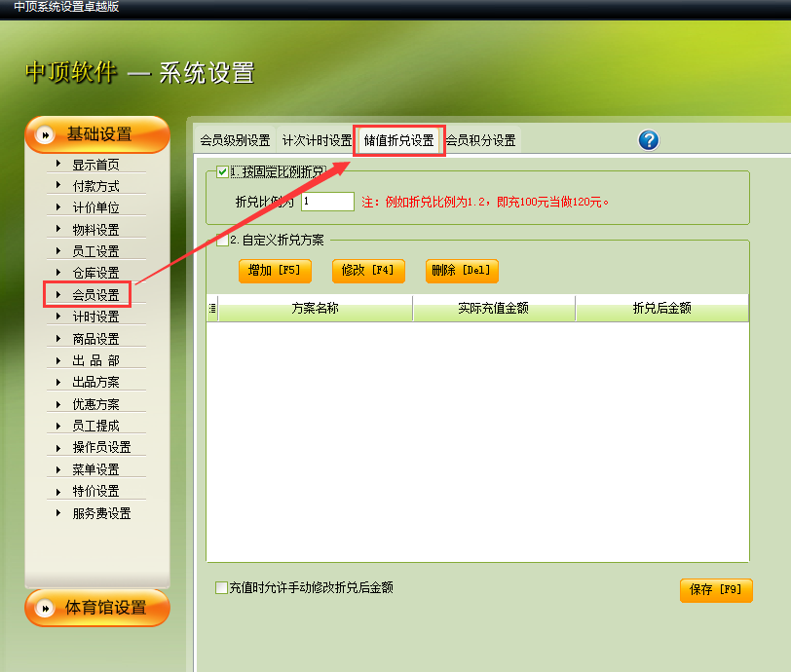Image resolution: width=791 pixels, height=672 pixels.
Task: Click the arrow icon on 基础设置 header
Action: pyautogui.click(x=45, y=134)
